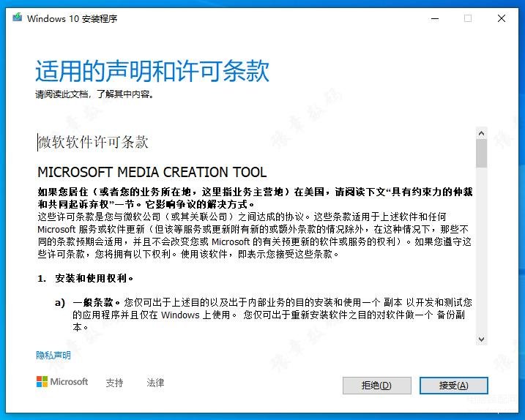Click the Windows 10 setup icon in title bar
Image resolution: width=525 pixels, height=420 pixels.
point(17,18)
